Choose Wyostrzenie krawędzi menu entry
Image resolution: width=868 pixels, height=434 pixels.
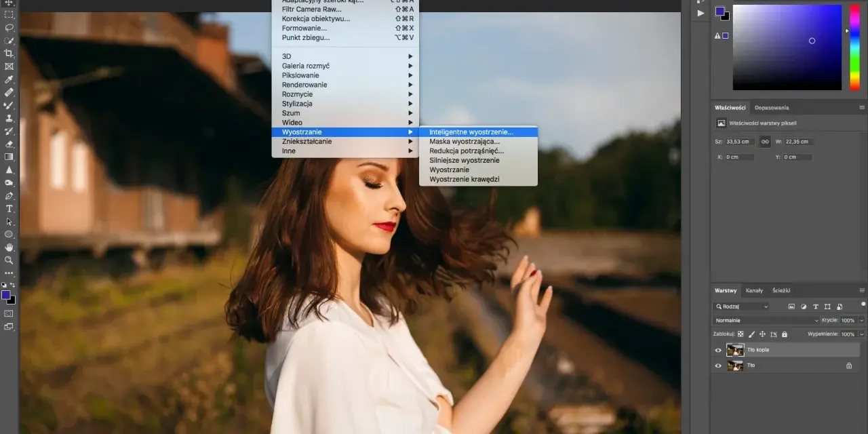coord(479,179)
